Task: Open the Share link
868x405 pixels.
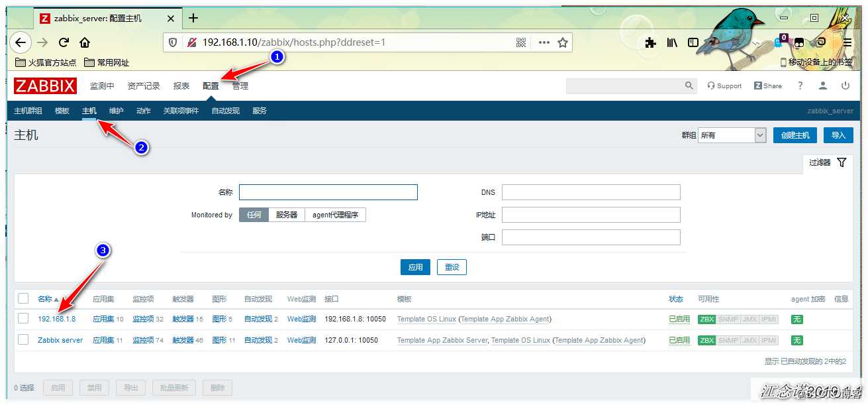Action: 768,86
